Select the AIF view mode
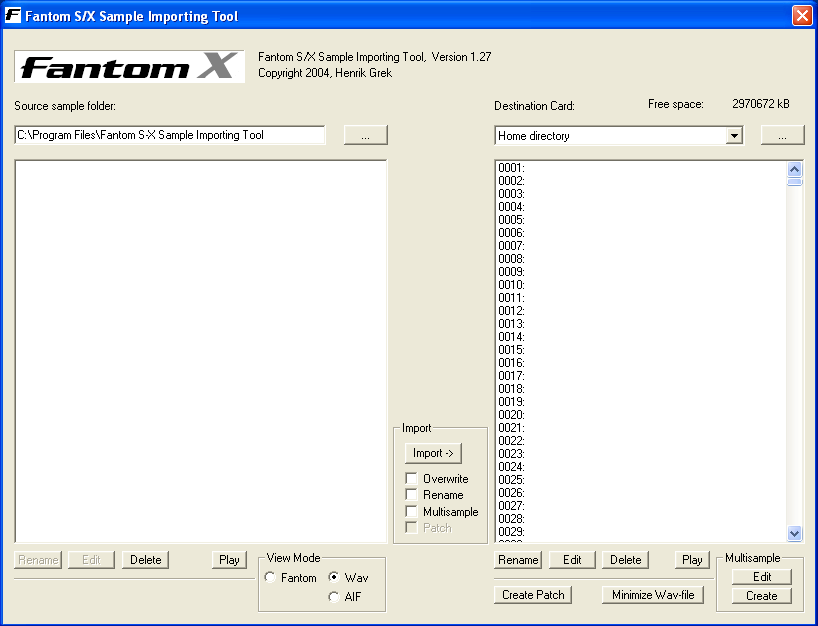The height and width of the screenshot is (626, 818). [x=334, y=597]
